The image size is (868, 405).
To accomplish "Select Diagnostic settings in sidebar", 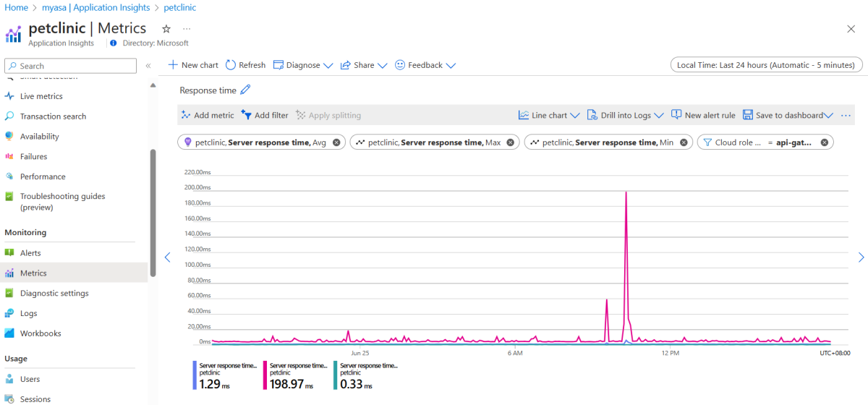I will click(54, 294).
